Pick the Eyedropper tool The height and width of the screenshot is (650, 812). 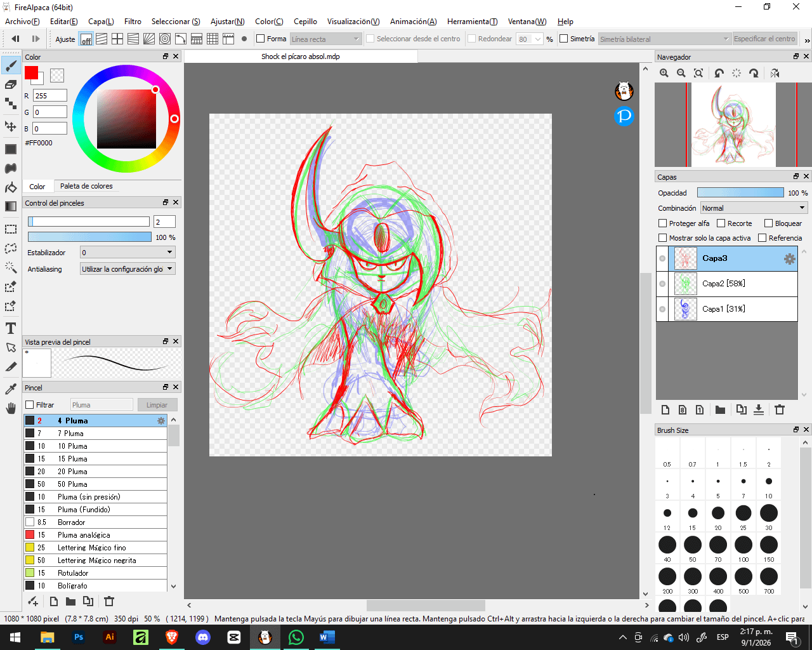(x=11, y=388)
